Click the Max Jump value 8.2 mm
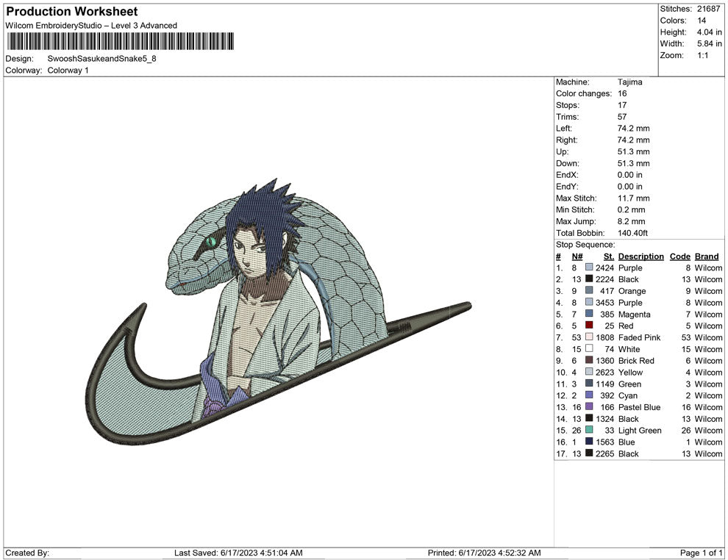This screenshot has height=560, width=728. point(631,221)
